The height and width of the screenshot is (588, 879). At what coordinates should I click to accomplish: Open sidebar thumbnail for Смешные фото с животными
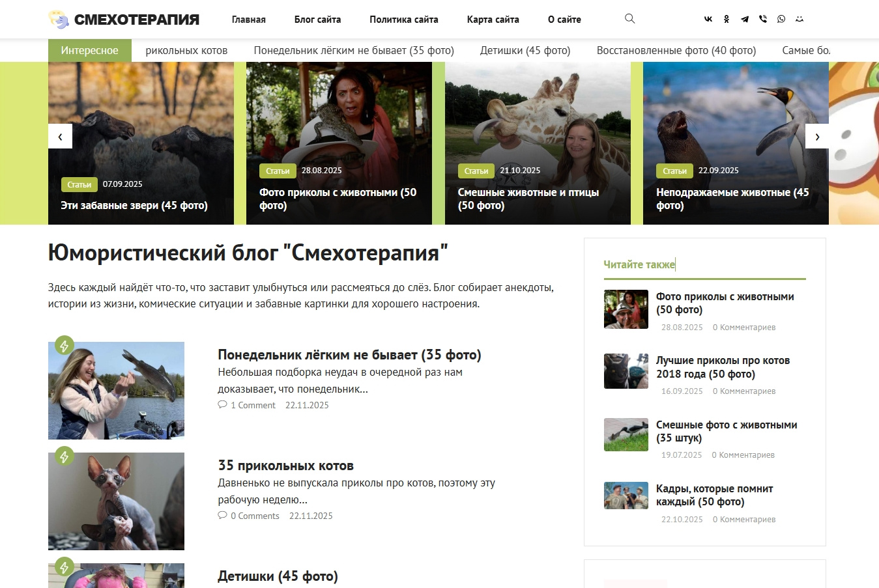[626, 434]
